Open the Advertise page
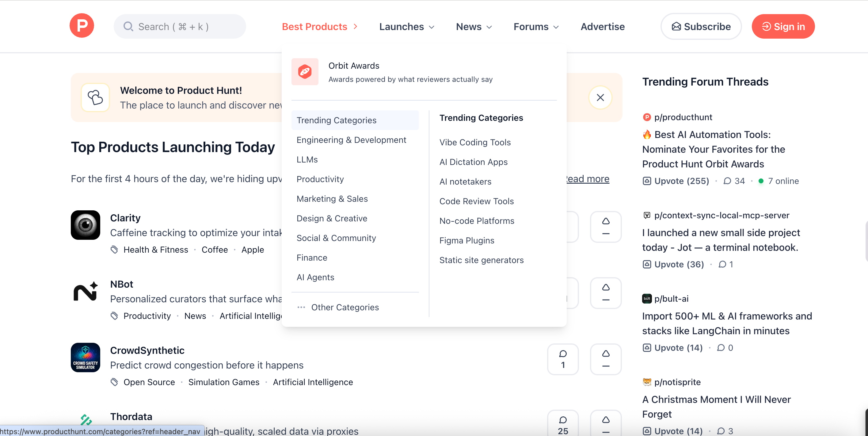 pos(603,27)
